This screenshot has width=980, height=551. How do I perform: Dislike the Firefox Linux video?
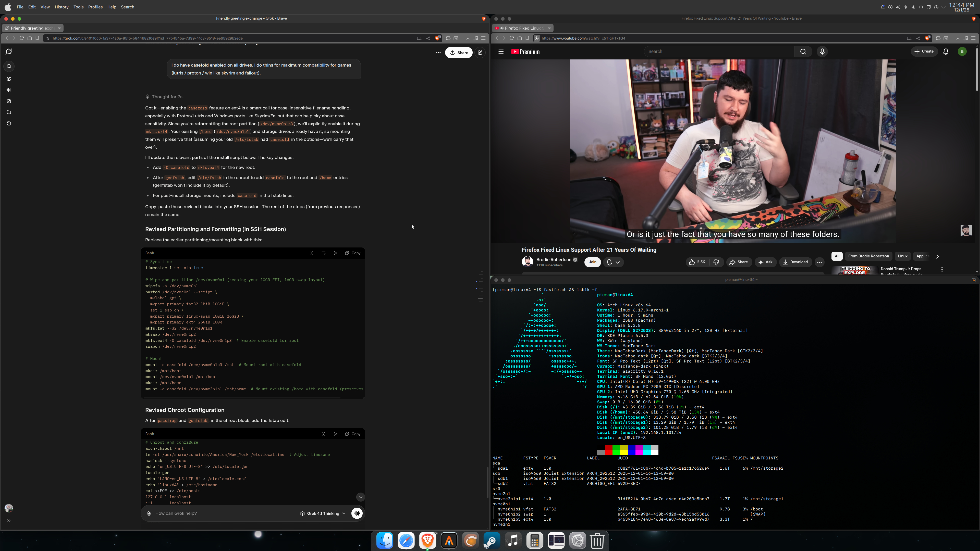716,262
